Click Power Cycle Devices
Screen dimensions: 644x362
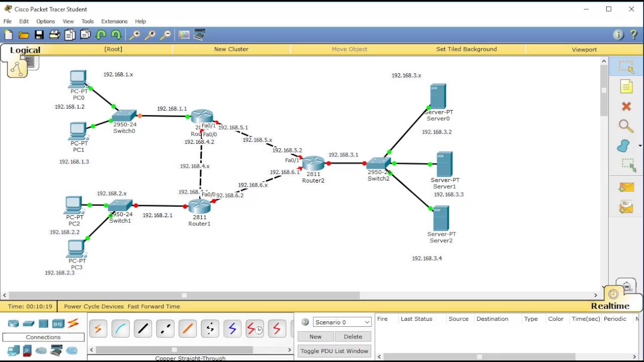coord(94,306)
